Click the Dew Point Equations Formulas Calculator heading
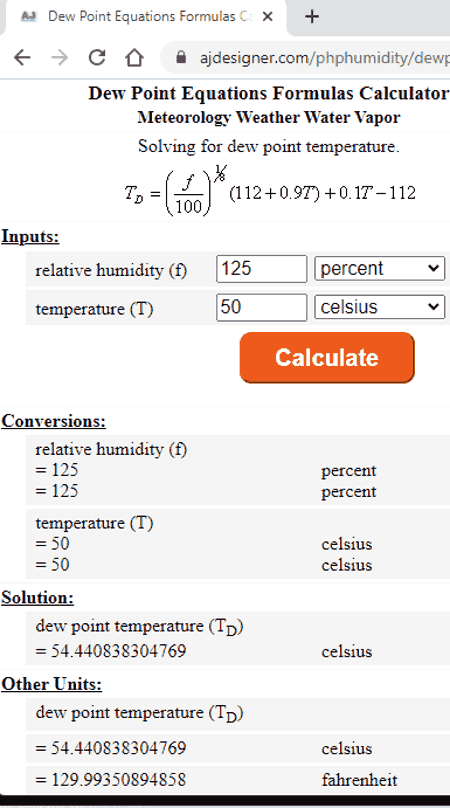This screenshot has height=808, width=450. [x=269, y=93]
